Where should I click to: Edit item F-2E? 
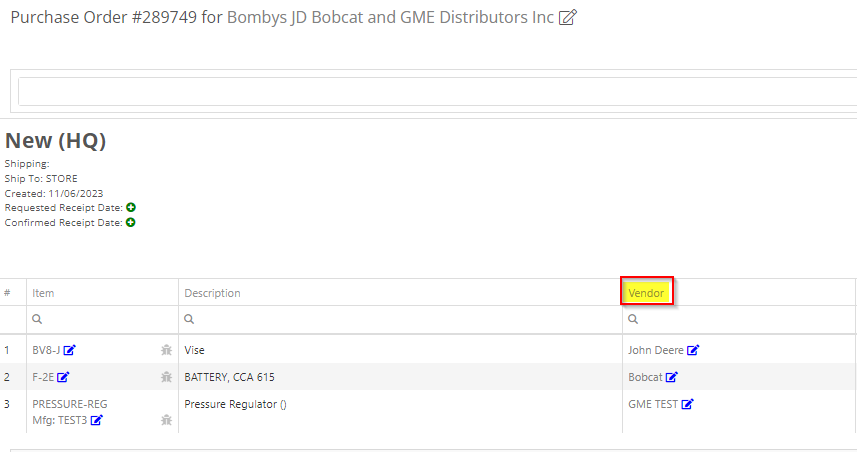63,377
